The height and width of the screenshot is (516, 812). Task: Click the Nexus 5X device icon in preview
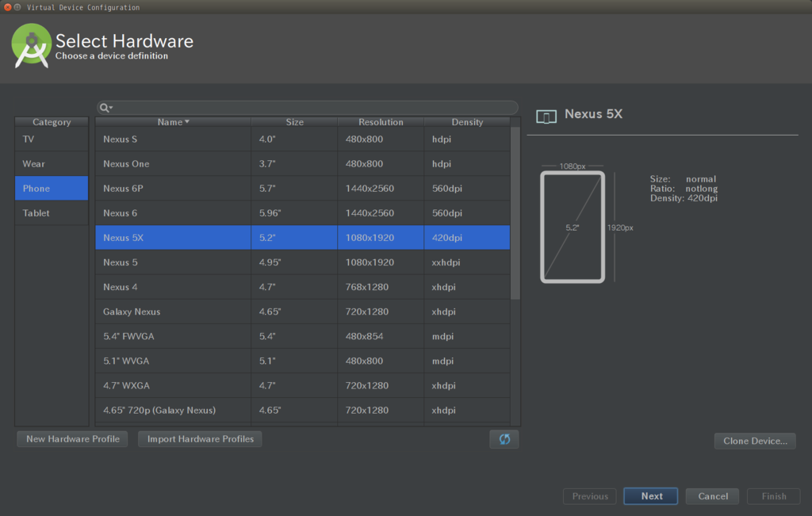[546, 117]
